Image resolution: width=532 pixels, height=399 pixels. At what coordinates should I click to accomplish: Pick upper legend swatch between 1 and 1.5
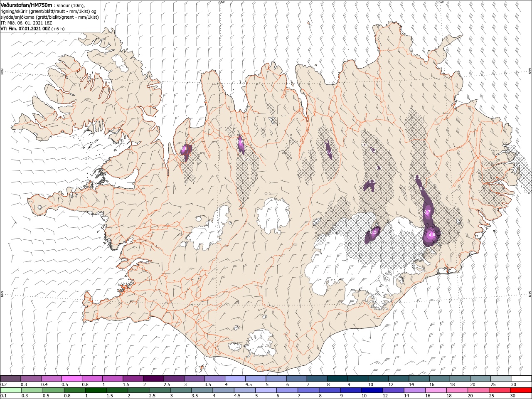tap(113, 379)
